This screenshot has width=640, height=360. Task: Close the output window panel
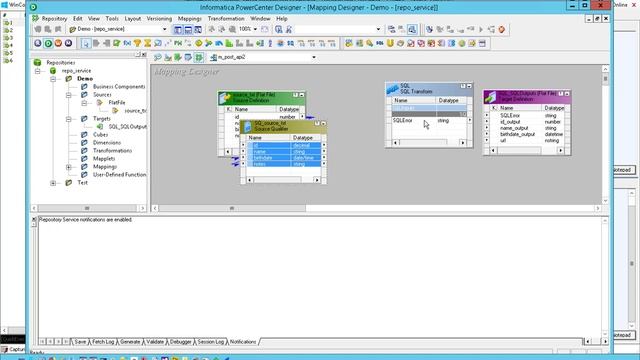34,220
